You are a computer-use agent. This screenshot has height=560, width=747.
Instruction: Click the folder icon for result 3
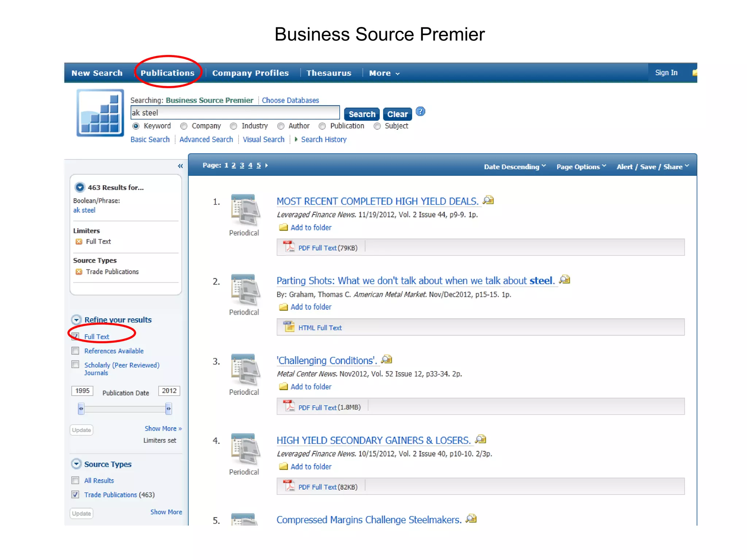(283, 387)
